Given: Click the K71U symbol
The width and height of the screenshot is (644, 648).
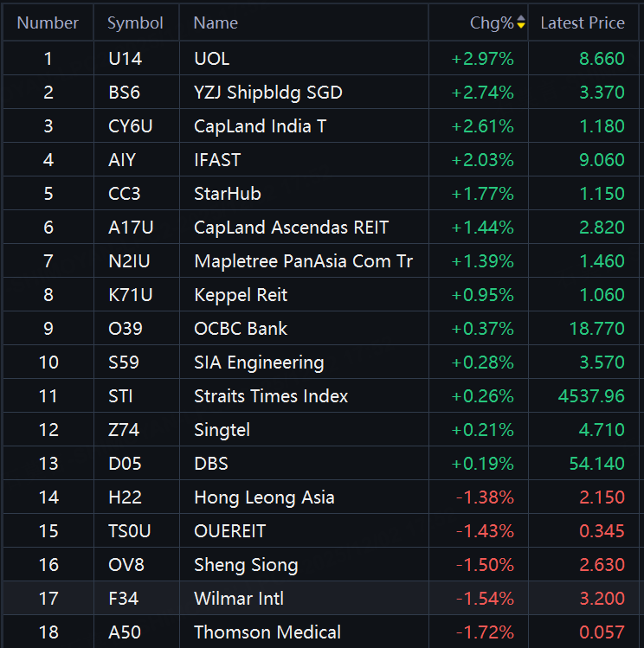Looking at the screenshot, I should [130, 295].
